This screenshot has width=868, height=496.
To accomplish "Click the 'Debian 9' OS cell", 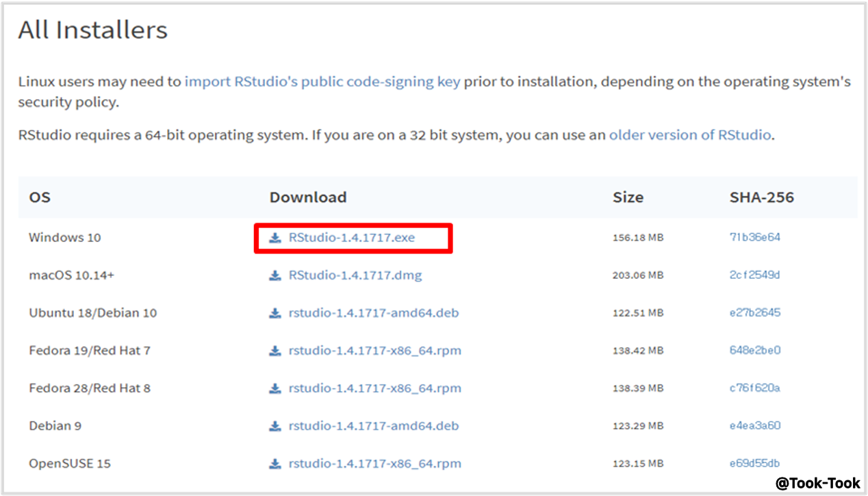I will coord(55,426).
